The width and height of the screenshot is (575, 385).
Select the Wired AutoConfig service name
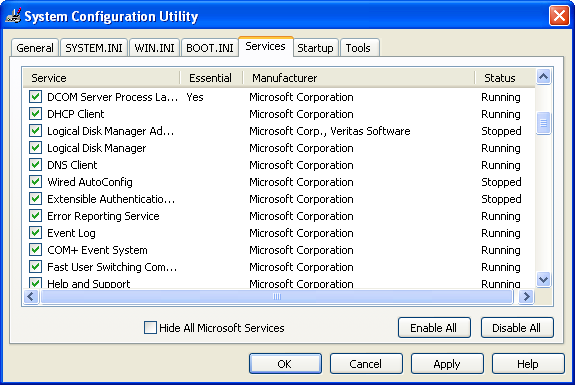(90, 182)
